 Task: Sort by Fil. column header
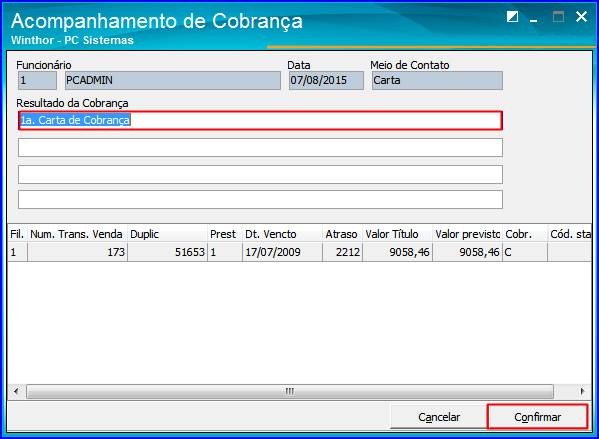[x=18, y=234]
